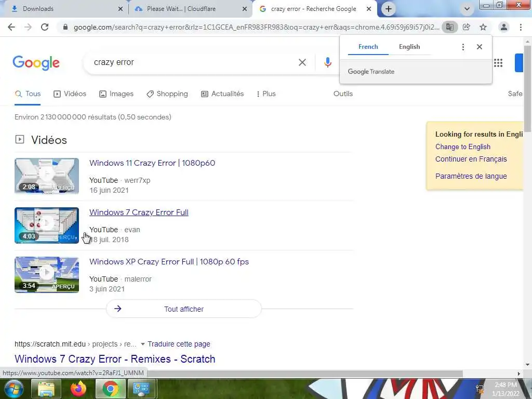Switch to Chrome in the taskbar

[110, 389]
